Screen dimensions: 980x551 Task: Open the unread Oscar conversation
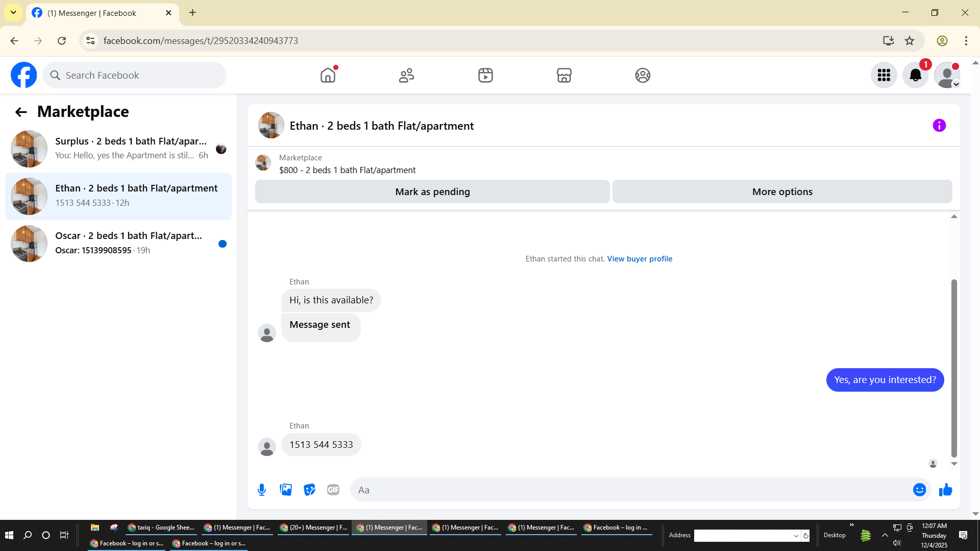click(x=118, y=244)
